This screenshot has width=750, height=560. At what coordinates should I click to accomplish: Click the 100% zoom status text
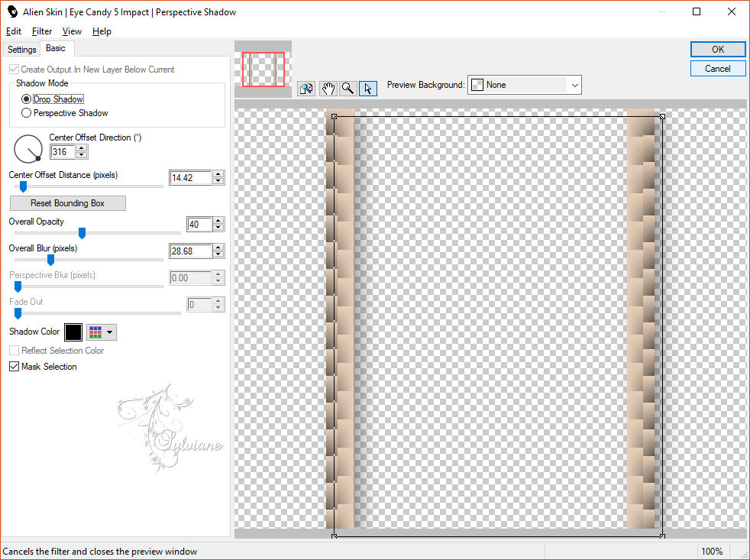pos(712,552)
